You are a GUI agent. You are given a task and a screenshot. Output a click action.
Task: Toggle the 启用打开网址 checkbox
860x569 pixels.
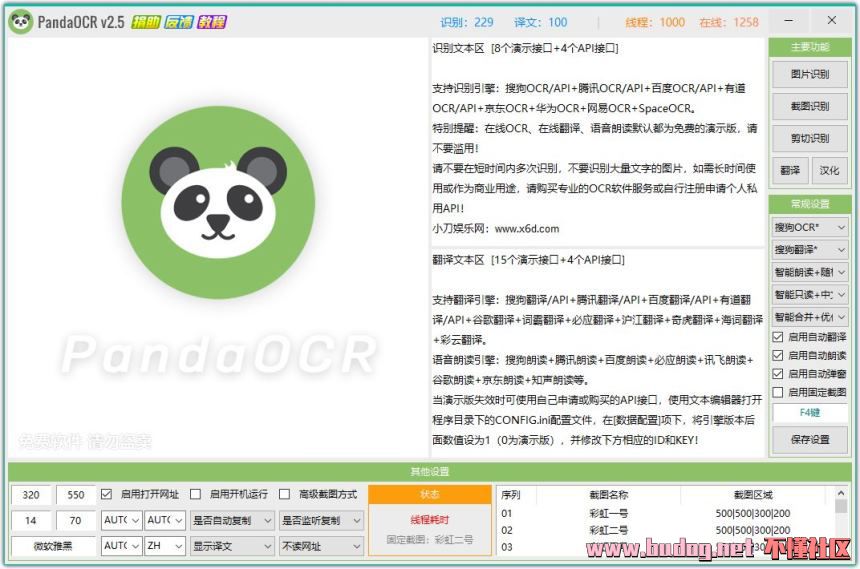click(106, 494)
